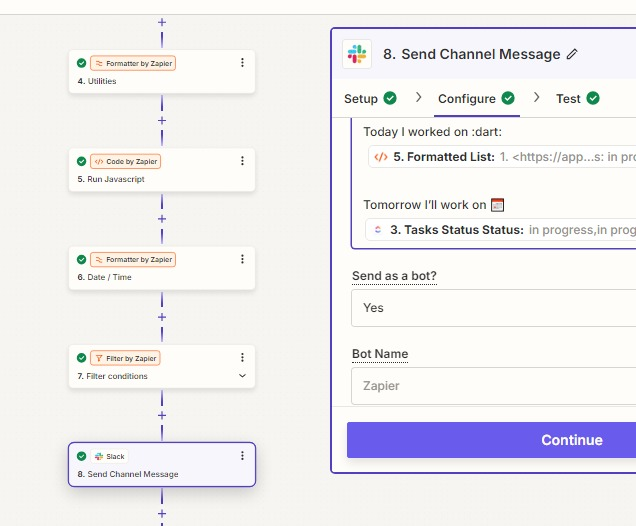
Task: Expand the Filter conditions step chevron
Action: point(242,376)
